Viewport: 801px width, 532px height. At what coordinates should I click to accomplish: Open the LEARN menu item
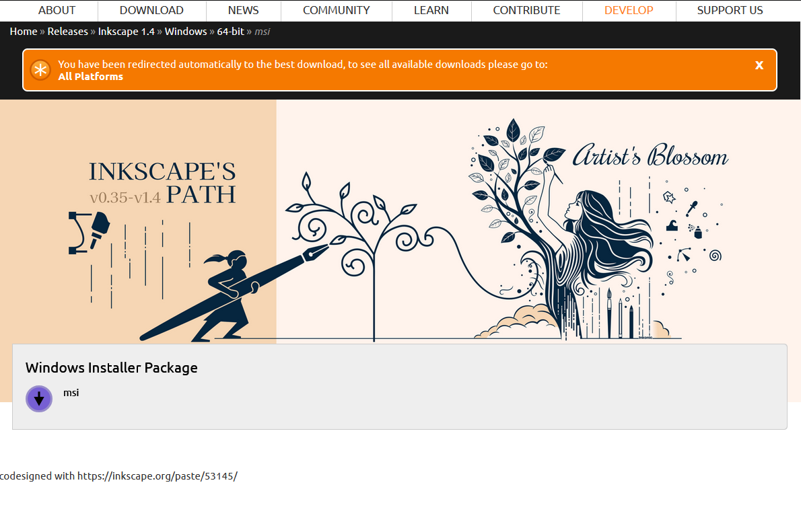(431, 10)
